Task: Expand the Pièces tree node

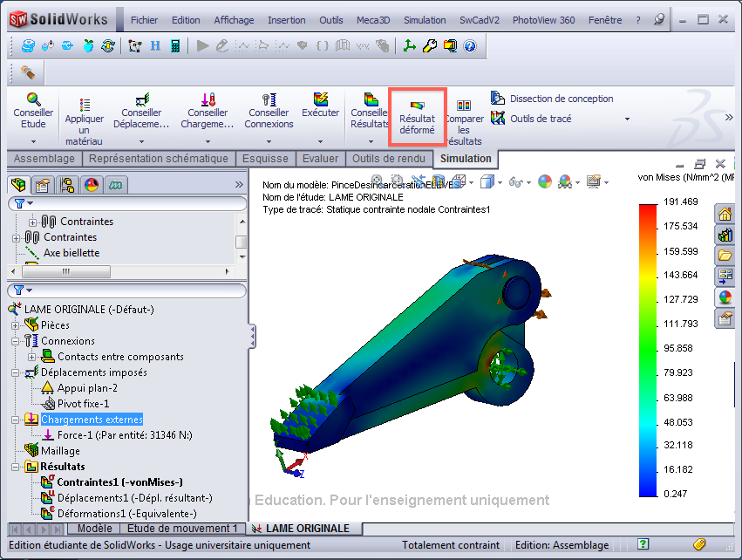Action: point(15,325)
